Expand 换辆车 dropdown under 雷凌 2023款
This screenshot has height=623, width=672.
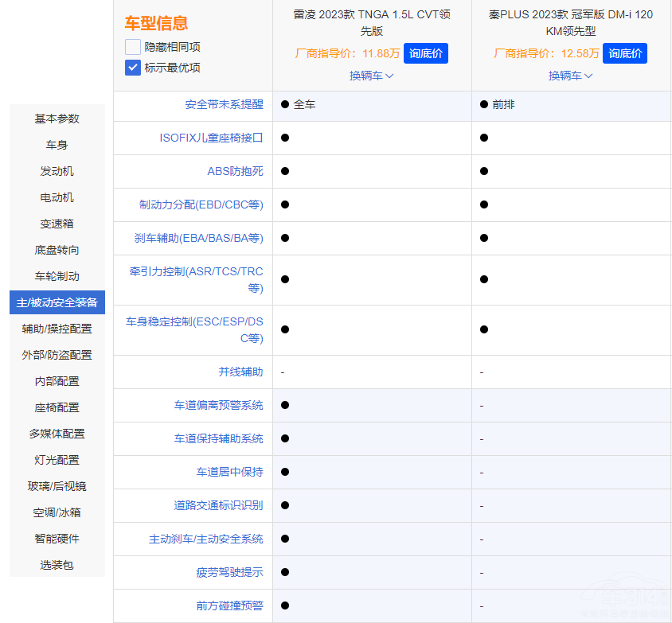(x=372, y=76)
